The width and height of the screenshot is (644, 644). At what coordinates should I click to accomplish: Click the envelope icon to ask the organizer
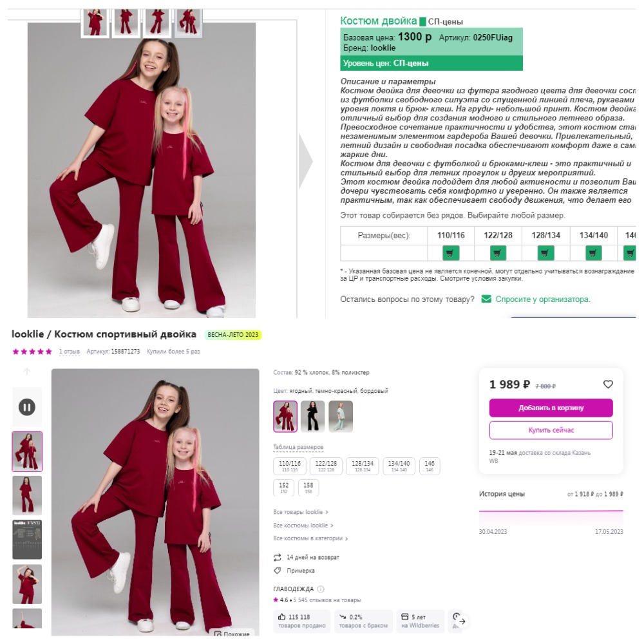[486, 299]
